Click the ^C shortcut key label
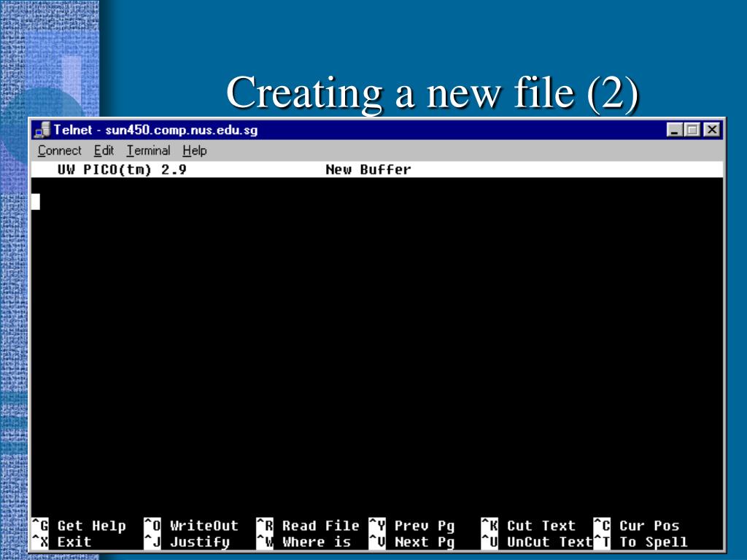Viewport: 747px width, 560px height. [x=602, y=525]
